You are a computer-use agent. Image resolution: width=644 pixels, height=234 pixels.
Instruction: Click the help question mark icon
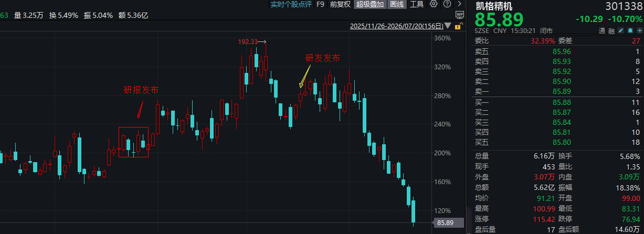447,4
